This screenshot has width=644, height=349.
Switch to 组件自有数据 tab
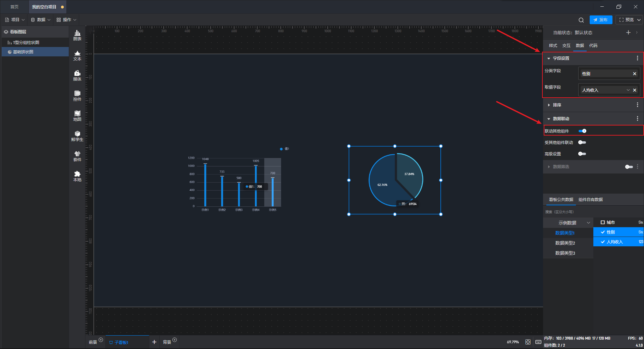tap(590, 199)
